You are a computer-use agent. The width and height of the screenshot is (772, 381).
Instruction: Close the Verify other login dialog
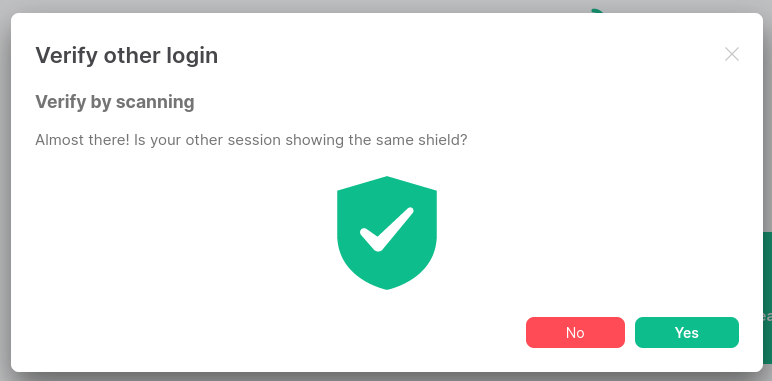(x=732, y=54)
